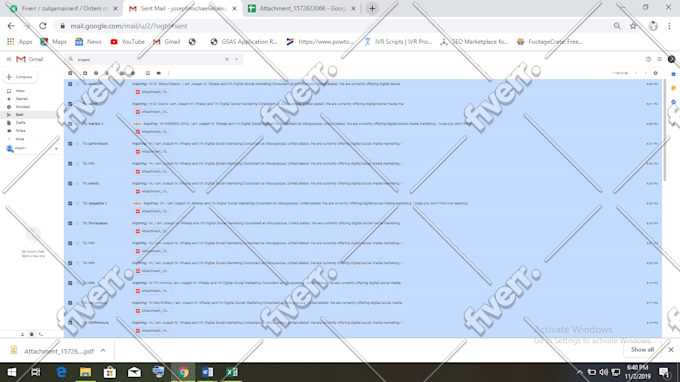Open attachment chip in floorscapes email
680x382 pixels.
click(152, 231)
